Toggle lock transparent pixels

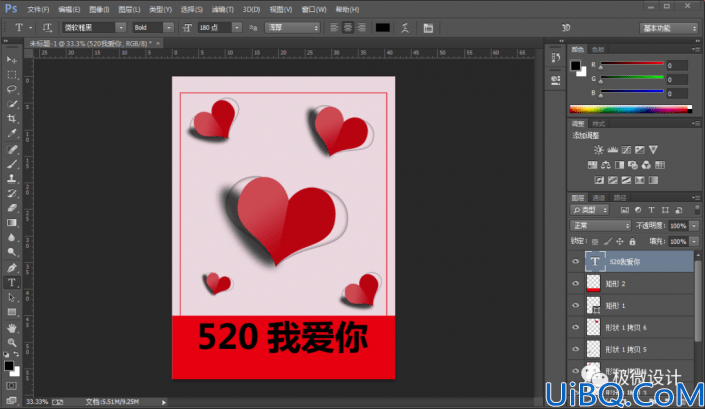click(595, 242)
